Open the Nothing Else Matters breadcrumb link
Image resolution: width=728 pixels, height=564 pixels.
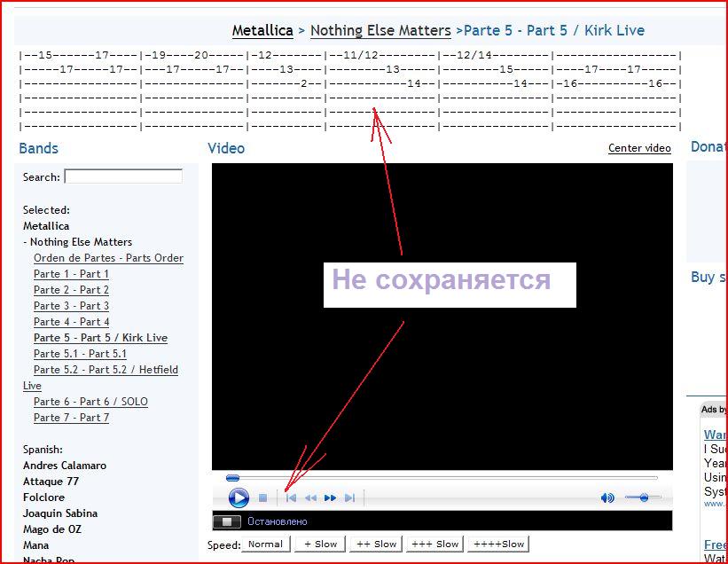point(380,31)
